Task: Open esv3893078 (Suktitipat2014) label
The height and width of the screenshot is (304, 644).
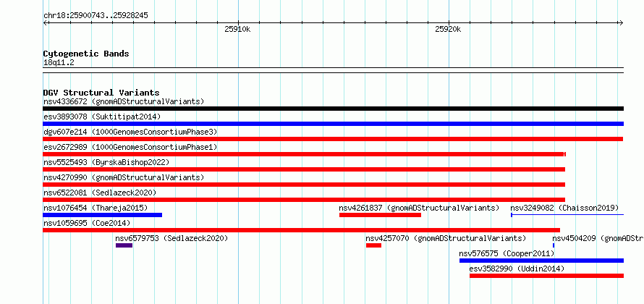Action: [x=102, y=117]
